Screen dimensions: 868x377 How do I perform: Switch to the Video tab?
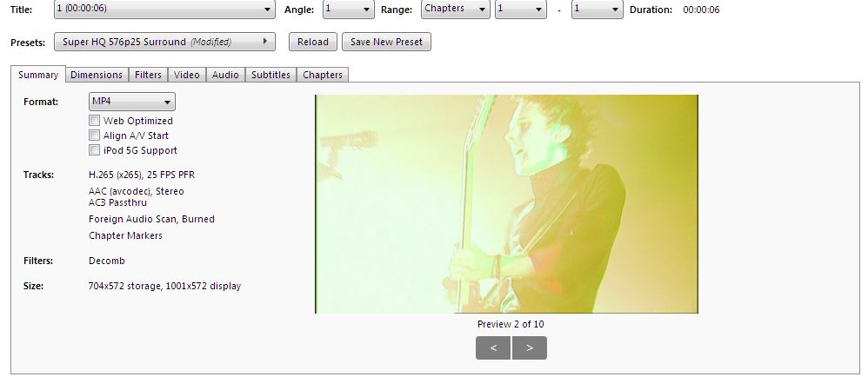coord(186,75)
